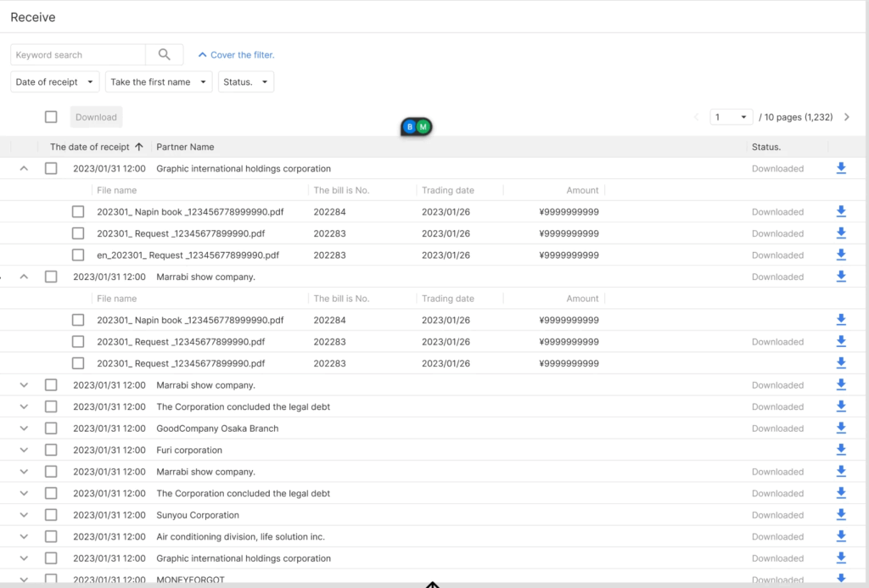Select Napin book checkbox under Marrabi show company
Viewport: 869px width, 588px height.
coord(78,320)
